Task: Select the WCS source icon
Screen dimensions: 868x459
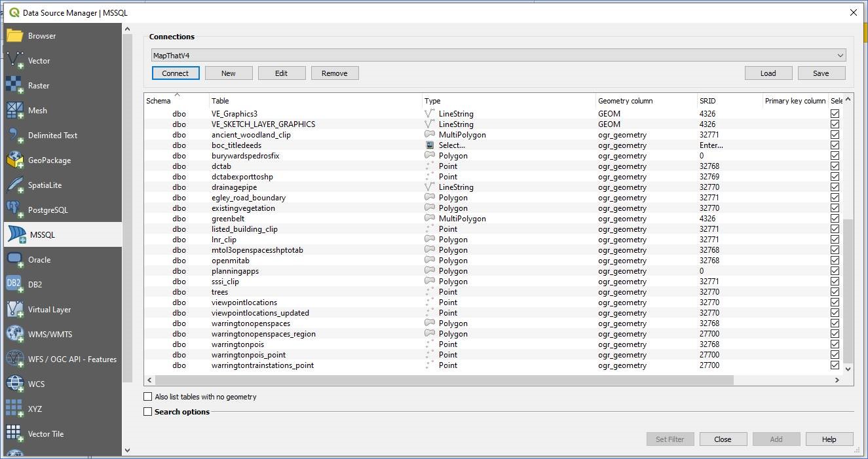Action: click(15, 384)
